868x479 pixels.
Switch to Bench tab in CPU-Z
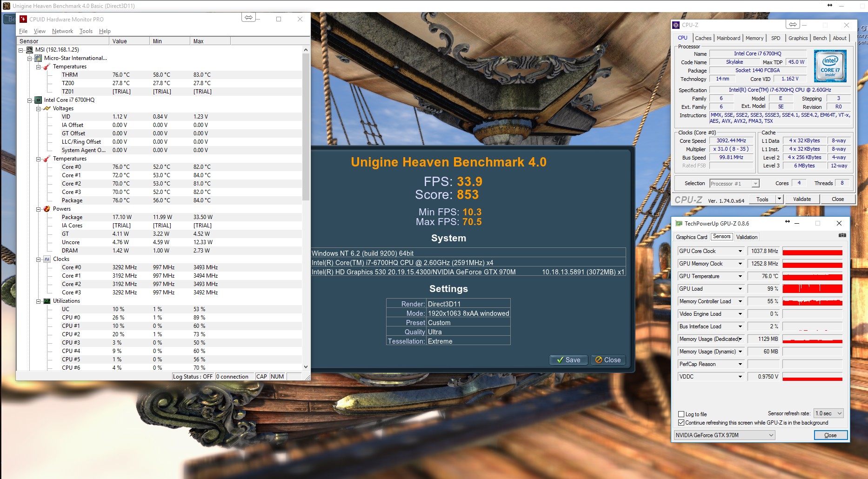tap(820, 38)
